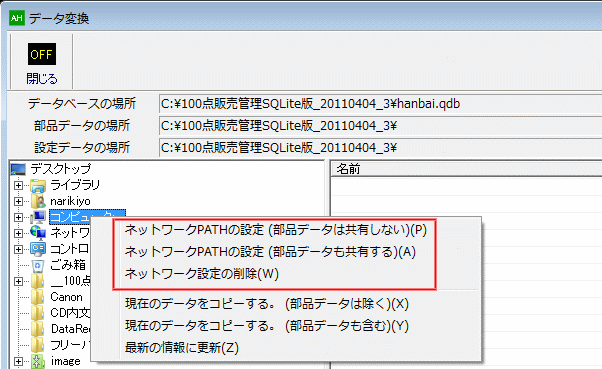The height and width of the screenshot is (369, 602).
Task: Click the DataRec folder icon
Action: [38, 329]
